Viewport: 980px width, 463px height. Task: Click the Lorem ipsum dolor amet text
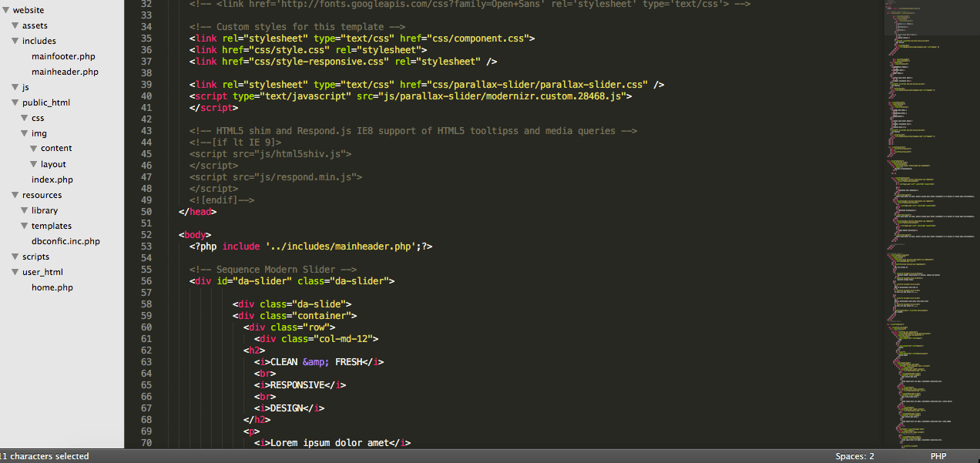point(330,443)
